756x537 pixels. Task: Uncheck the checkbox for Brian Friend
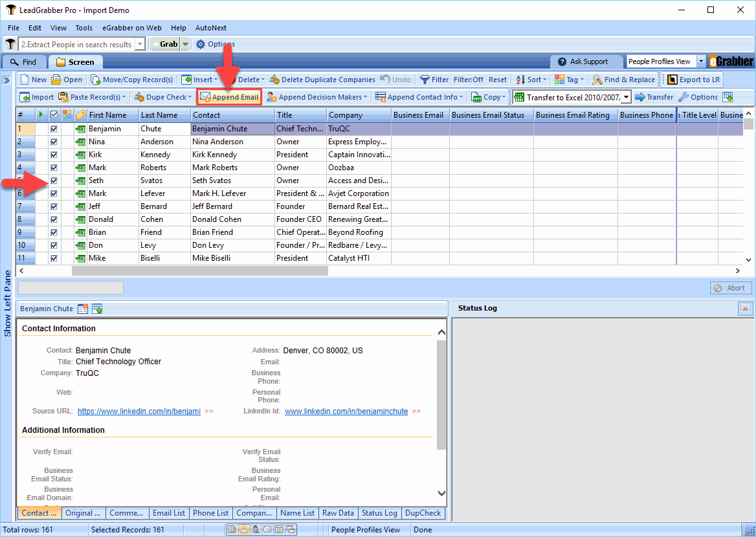(54, 232)
